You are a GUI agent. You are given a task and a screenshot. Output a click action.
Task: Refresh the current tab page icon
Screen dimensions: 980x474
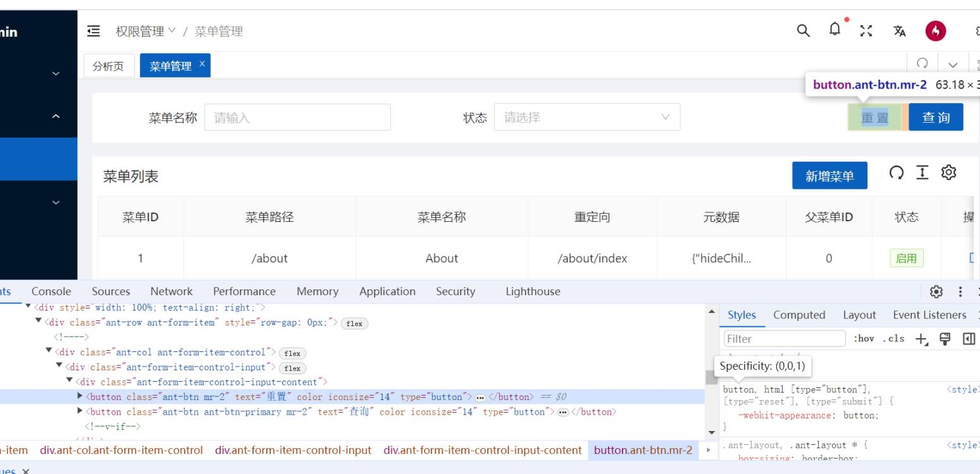click(x=922, y=64)
